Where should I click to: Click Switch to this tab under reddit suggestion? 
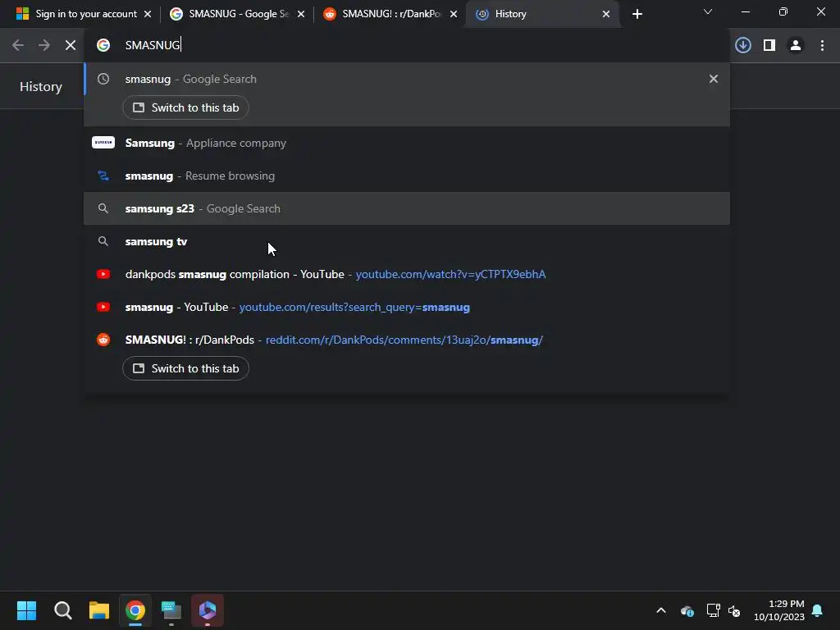click(x=185, y=368)
